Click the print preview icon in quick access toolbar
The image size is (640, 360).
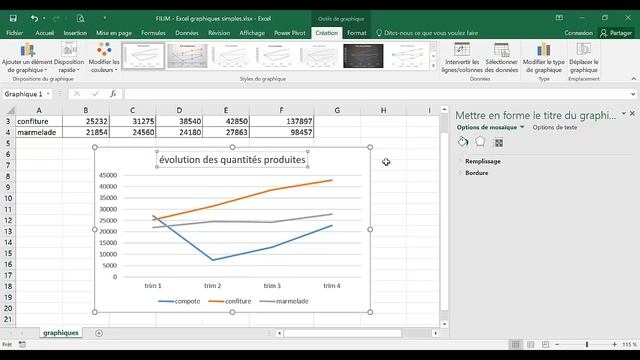pos(80,18)
